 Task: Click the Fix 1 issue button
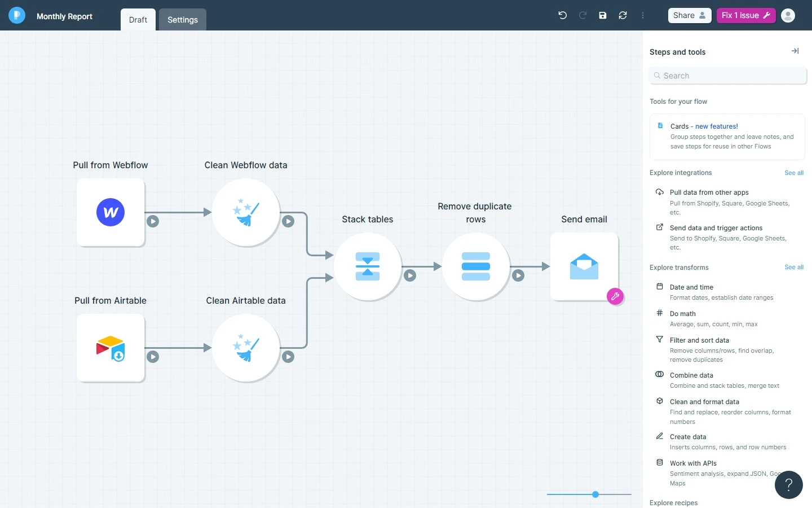point(746,15)
